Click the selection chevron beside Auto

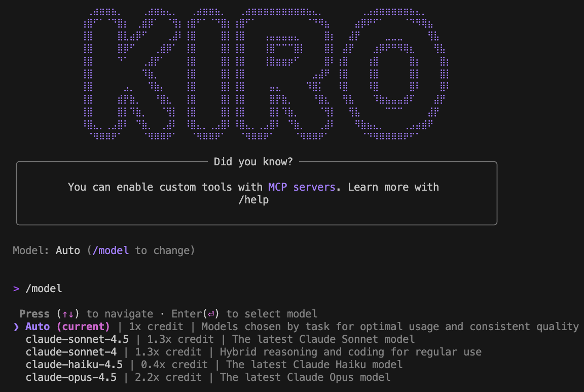click(x=16, y=327)
